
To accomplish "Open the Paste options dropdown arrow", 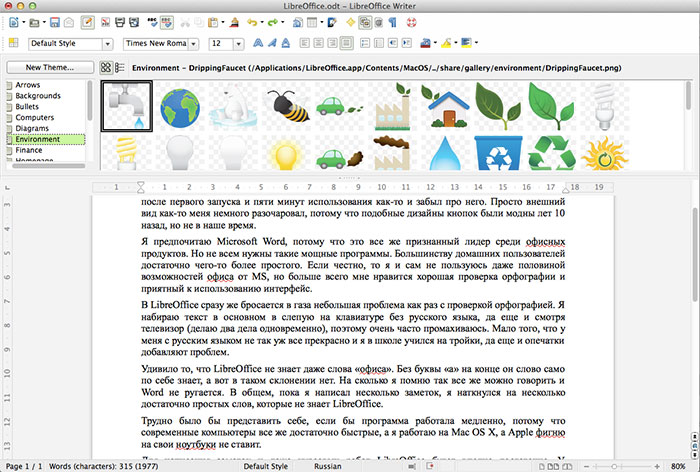I will [222, 22].
